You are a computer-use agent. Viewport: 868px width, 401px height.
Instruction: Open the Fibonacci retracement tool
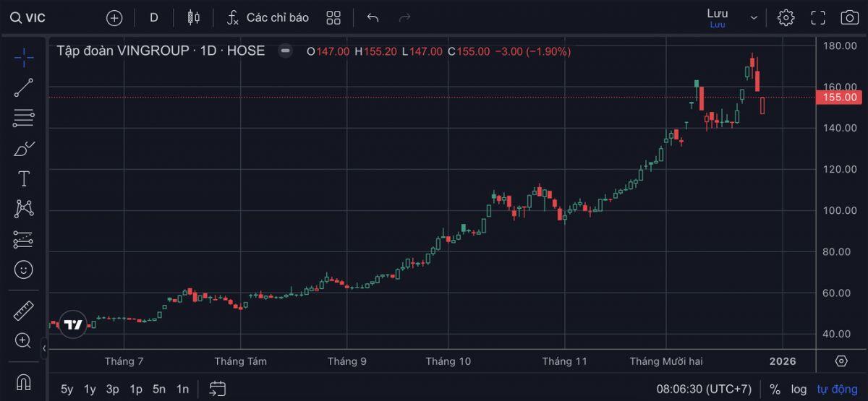(x=24, y=118)
